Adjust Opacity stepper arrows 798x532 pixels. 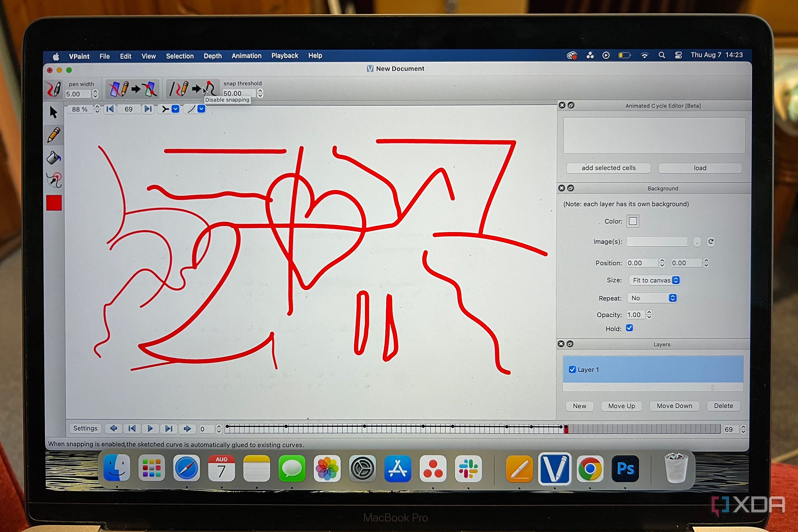click(649, 315)
